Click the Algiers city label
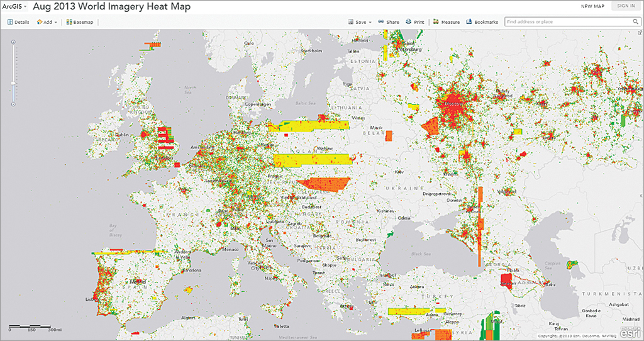 pyautogui.click(x=189, y=318)
